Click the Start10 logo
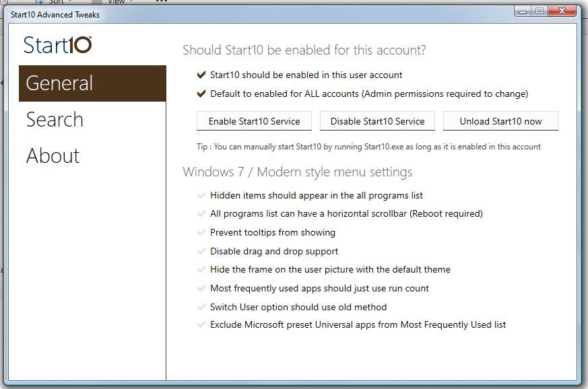Image resolution: width=588 pixels, height=389 pixels. (58, 44)
